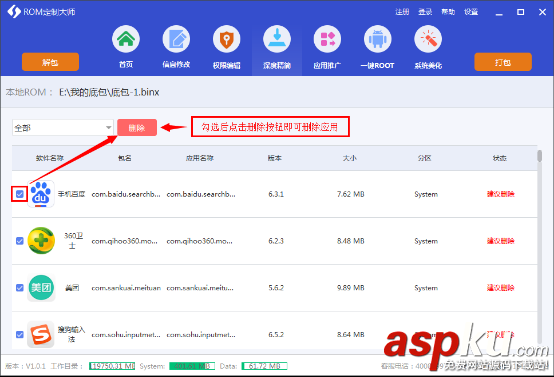Click package name com.qihoo360.mo... in 包名 column
Image resolution: width=554 pixels, height=377 pixels.
[x=124, y=241]
